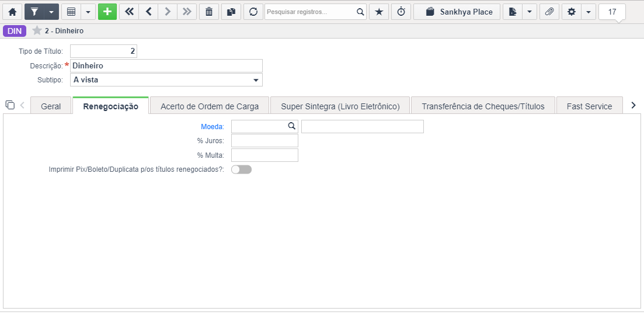The height and width of the screenshot is (315, 644).
Task: Switch to grid view mode
Action: pos(71,12)
